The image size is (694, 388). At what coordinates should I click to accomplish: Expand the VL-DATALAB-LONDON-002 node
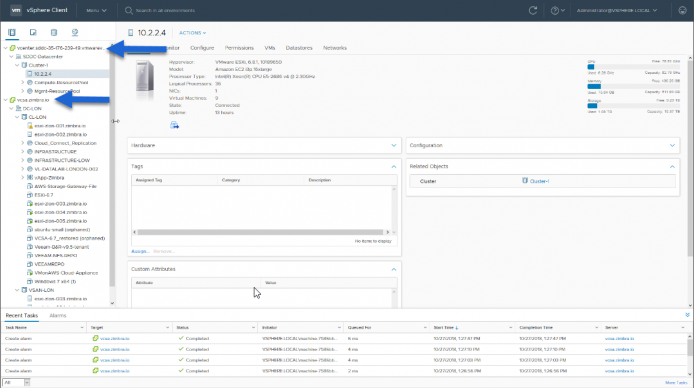[x=23, y=169]
